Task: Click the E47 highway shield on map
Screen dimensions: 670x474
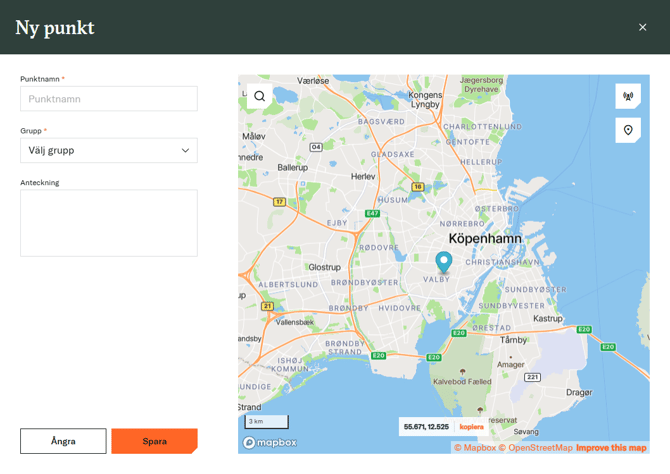Action: pyautogui.click(x=372, y=213)
